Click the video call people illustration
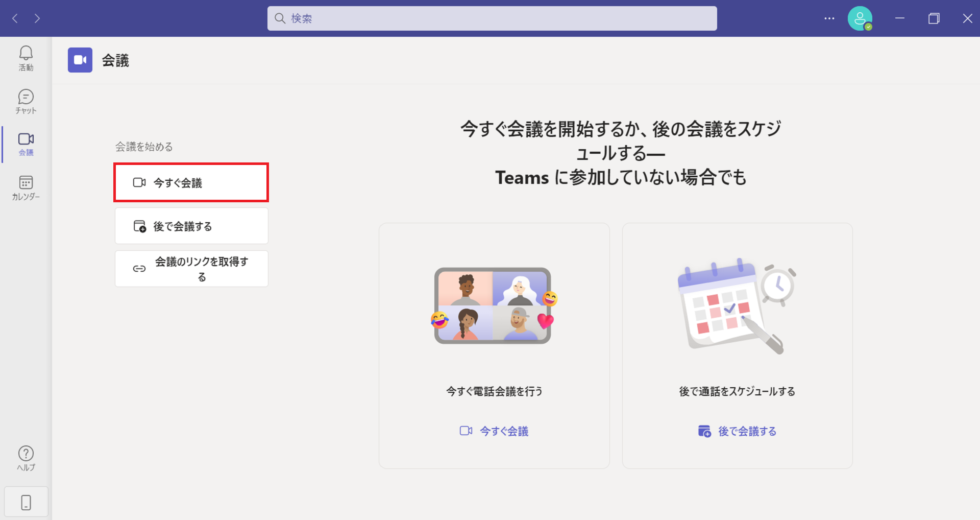The width and height of the screenshot is (980, 520). pos(493,305)
